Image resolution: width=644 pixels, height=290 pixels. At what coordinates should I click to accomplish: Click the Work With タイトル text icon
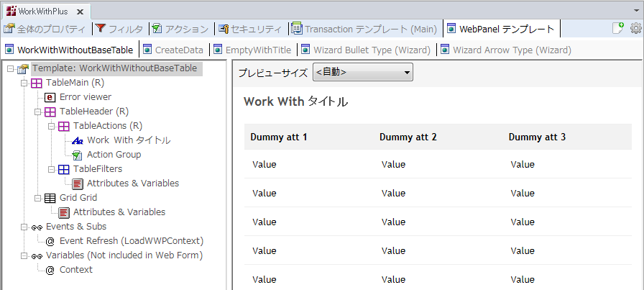(78, 140)
